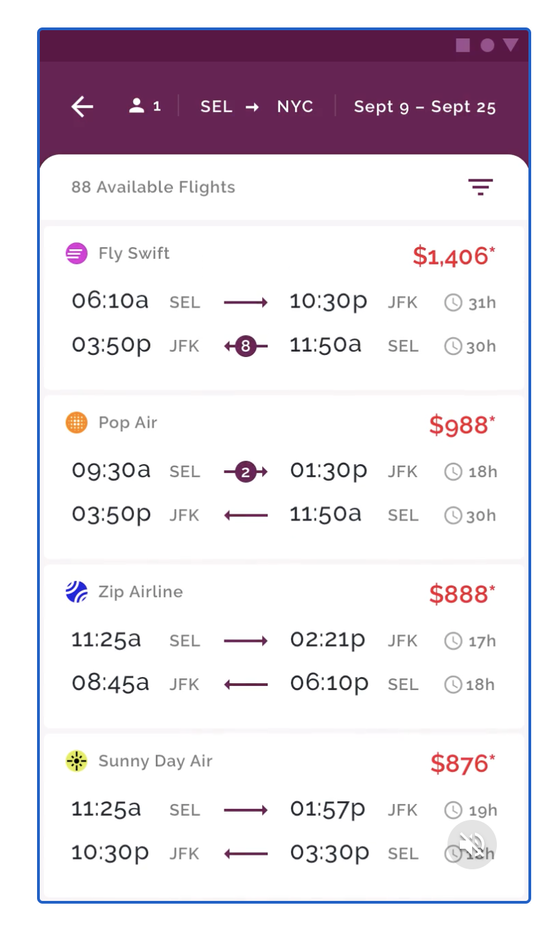Viewport: 560px width, 927px height.
Task: Click the Sunny Day Air logo
Action: tap(76, 761)
